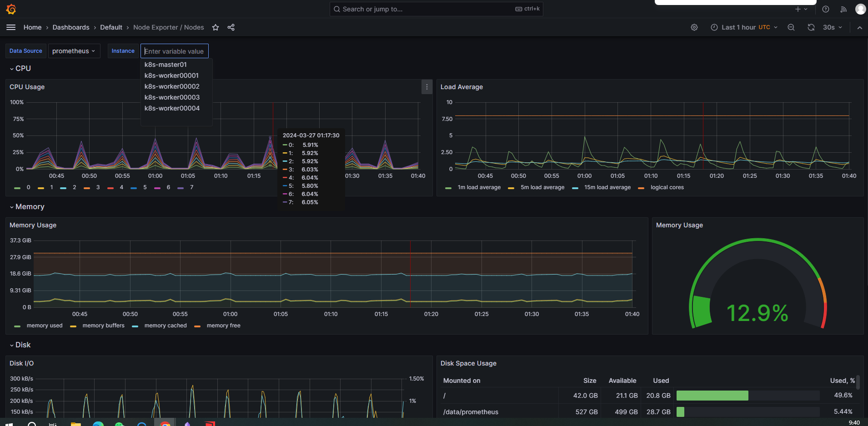
Task: Click Disk Space Usage panel title
Action: tap(468, 363)
